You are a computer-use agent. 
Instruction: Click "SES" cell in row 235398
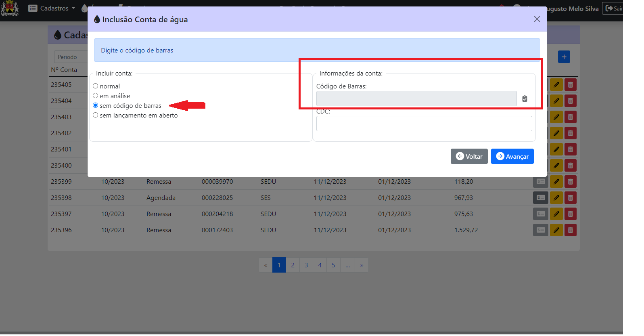pos(266,198)
